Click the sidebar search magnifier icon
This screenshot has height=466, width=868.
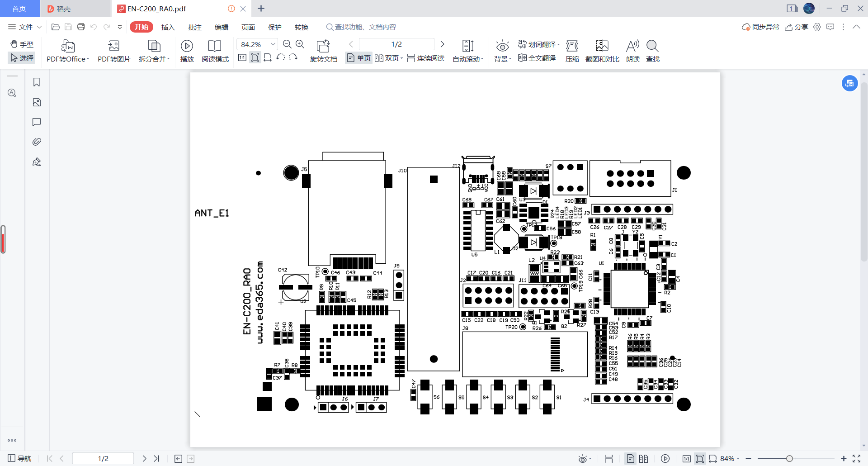tap(12, 93)
